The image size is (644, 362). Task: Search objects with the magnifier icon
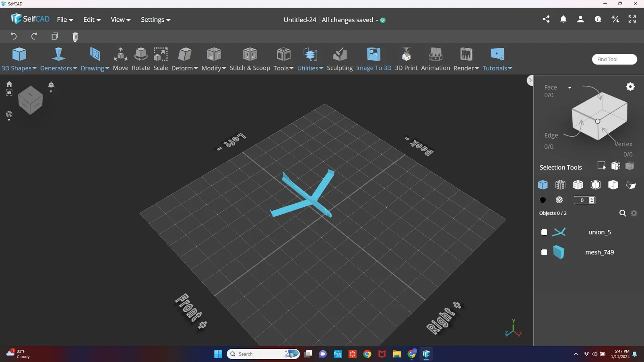click(x=622, y=213)
